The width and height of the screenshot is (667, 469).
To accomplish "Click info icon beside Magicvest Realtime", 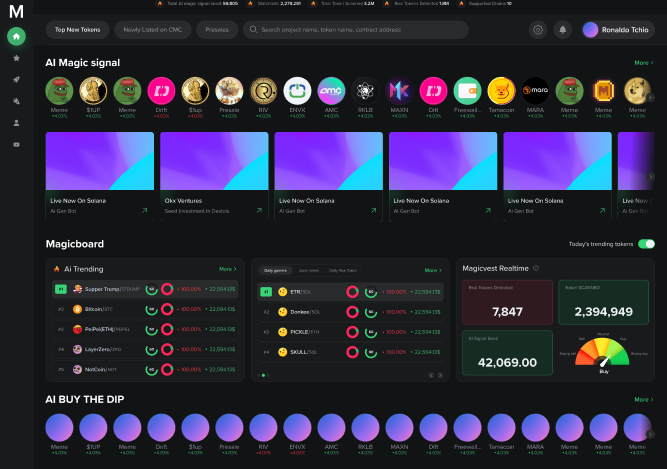I will coord(536,268).
